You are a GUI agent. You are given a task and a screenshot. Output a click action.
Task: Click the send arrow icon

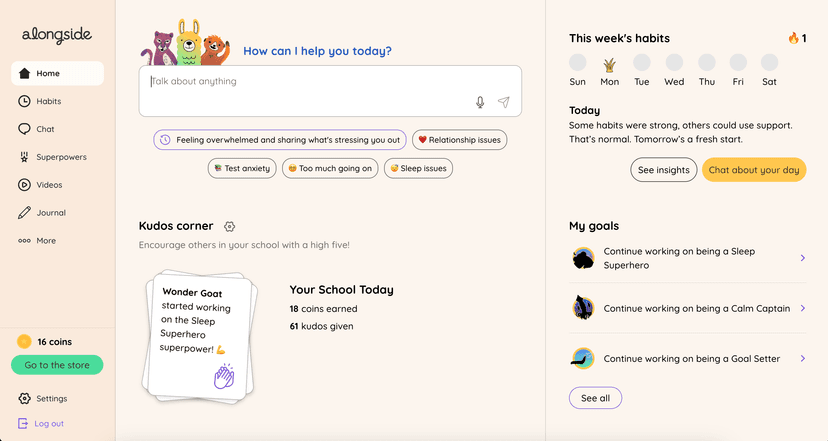504,102
